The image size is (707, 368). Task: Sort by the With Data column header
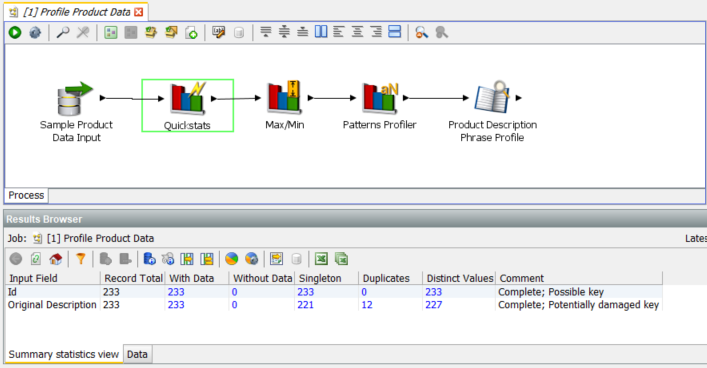coord(197,278)
